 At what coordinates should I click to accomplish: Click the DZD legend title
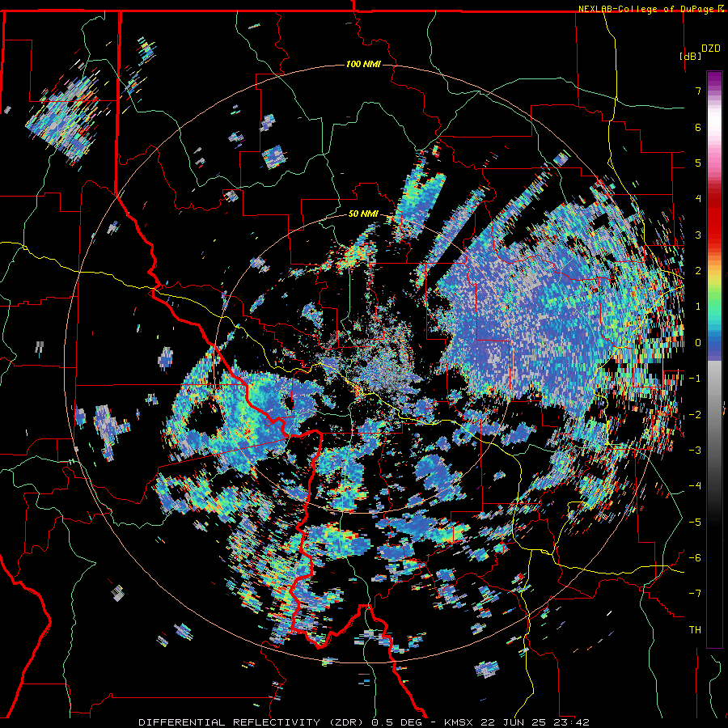(x=711, y=49)
